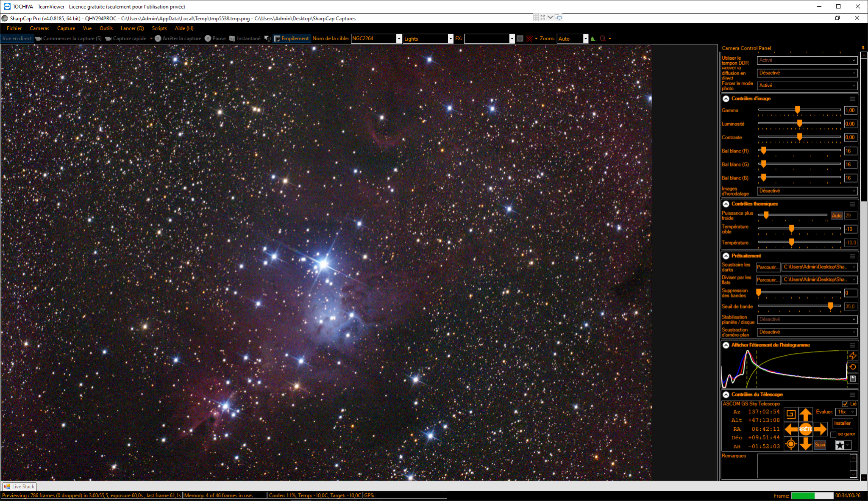Slew telescope left with the left arrow
868x501 pixels.
coord(791,429)
